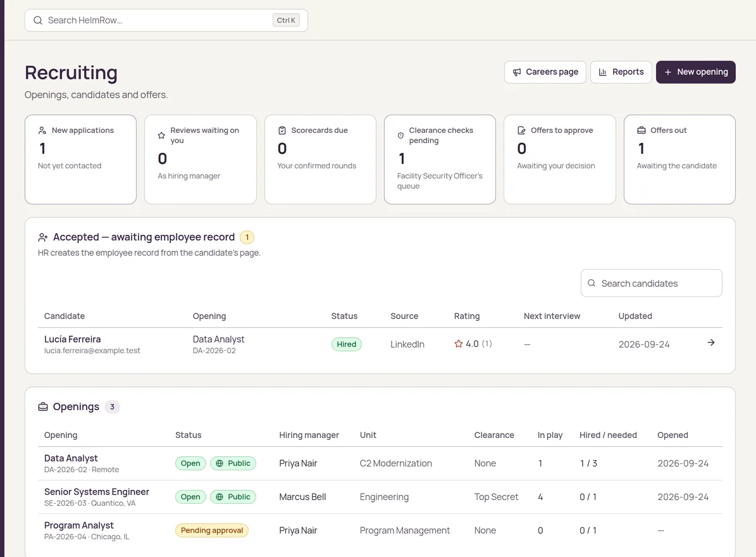Click the briefcase icon on Offers out card
The height and width of the screenshot is (557, 756).
point(641,130)
